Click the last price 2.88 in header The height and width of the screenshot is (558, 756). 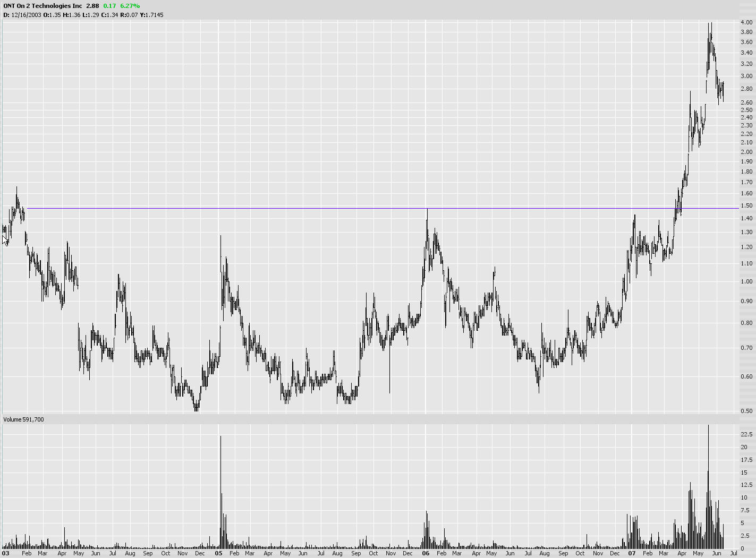[92, 6]
